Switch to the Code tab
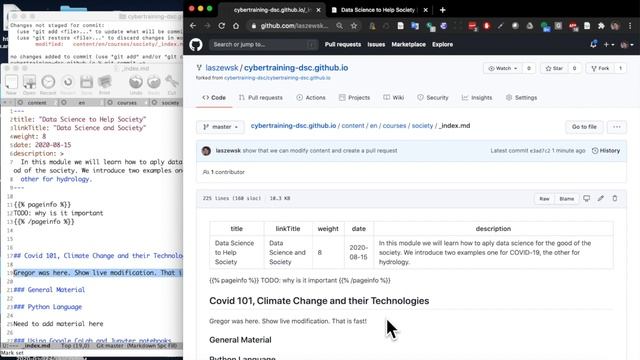Image resolution: width=640 pixels, height=360 pixels. pos(214,98)
